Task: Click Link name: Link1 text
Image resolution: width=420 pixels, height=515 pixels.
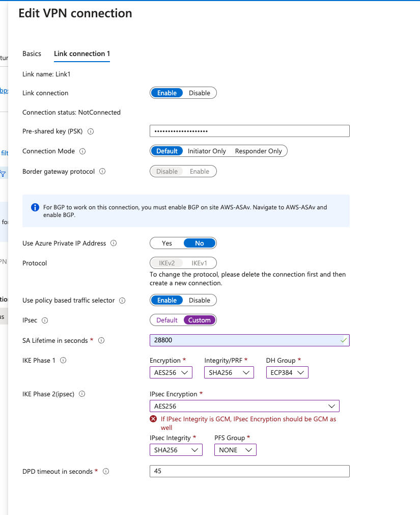Action: coord(46,74)
